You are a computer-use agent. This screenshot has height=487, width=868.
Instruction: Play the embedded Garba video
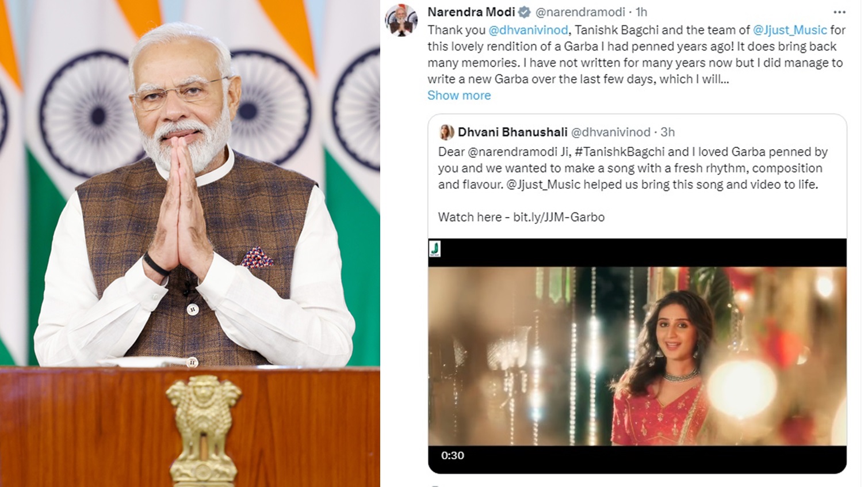tap(637, 356)
